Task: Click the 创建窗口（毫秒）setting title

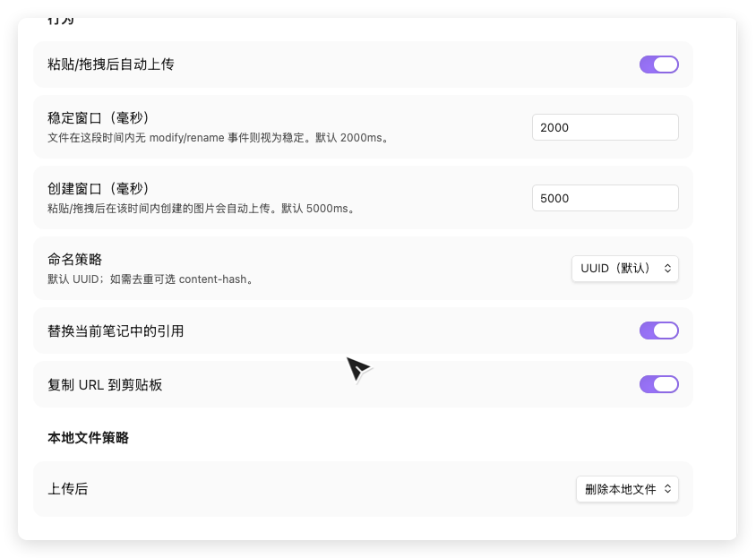Action: (x=98, y=189)
